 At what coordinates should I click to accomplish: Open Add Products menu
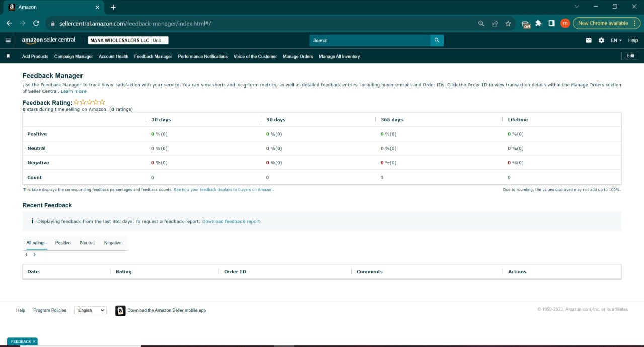[35, 57]
